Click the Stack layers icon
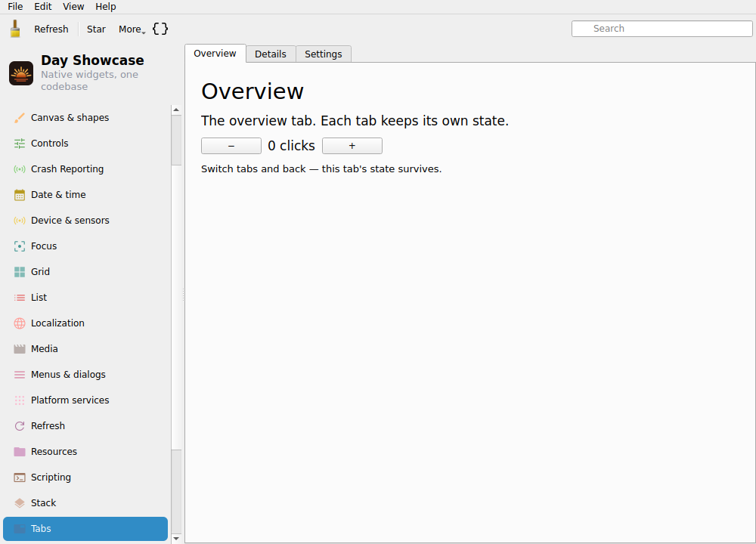Viewport: 756px width, 544px height. 20,503
